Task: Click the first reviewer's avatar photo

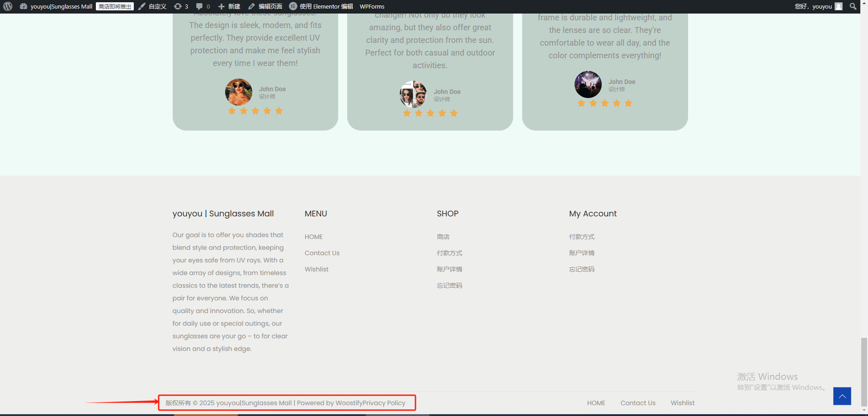Action: tap(239, 92)
